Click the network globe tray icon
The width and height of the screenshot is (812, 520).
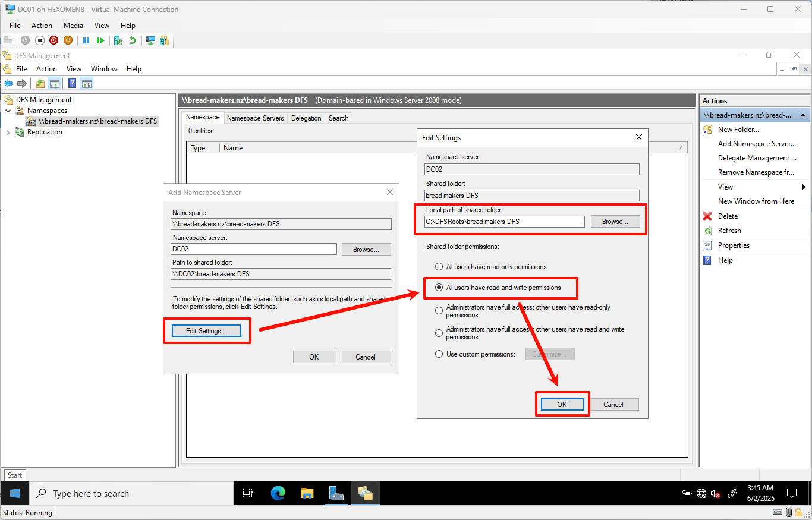[x=701, y=493]
